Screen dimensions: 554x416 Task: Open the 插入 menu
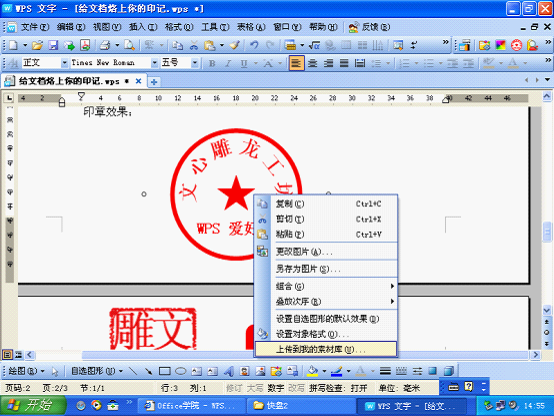click(143, 27)
